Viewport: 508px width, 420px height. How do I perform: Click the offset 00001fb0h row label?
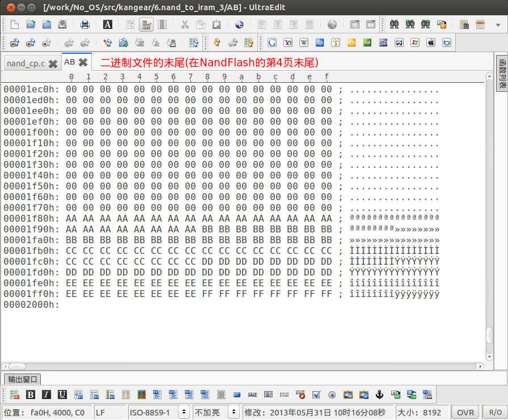(31, 251)
